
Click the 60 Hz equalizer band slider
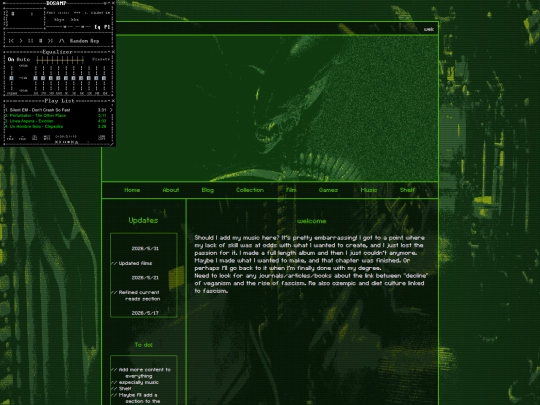click(35, 78)
